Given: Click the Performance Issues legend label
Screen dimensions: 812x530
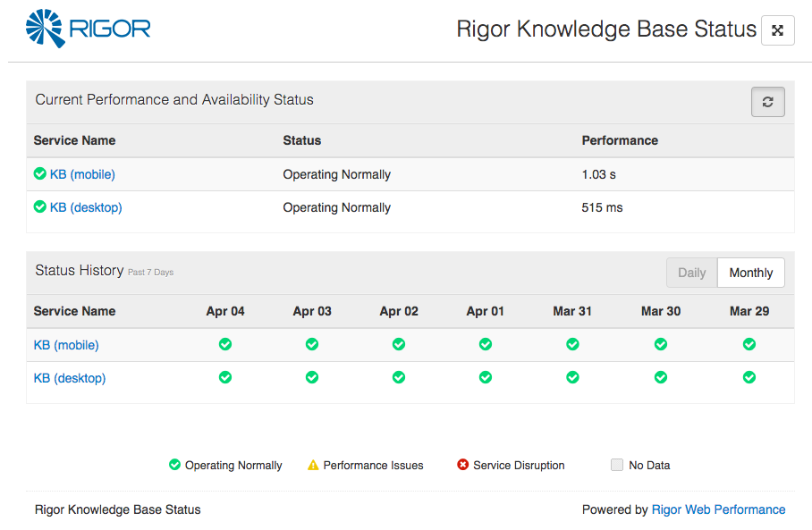Looking at the screenshot, I should [374, 466].
